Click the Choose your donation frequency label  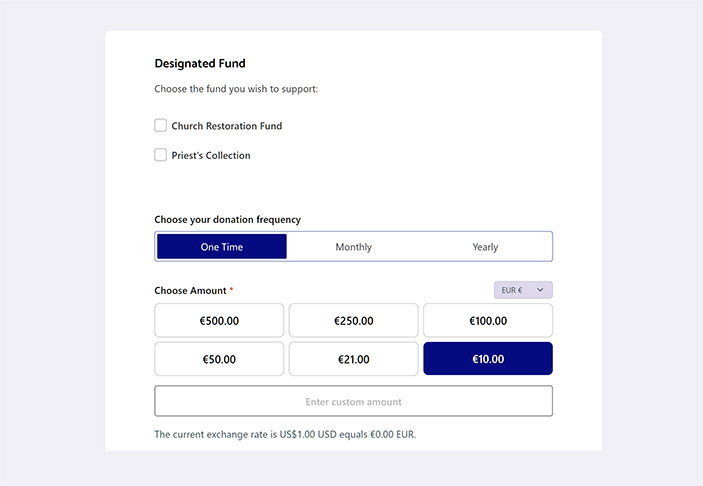(227, 220)
